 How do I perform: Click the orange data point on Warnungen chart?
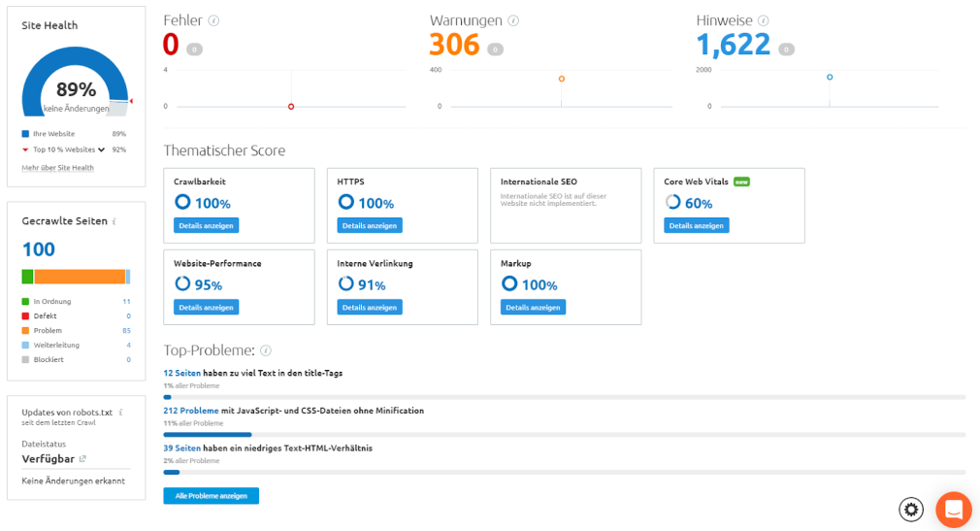(562, 79)
